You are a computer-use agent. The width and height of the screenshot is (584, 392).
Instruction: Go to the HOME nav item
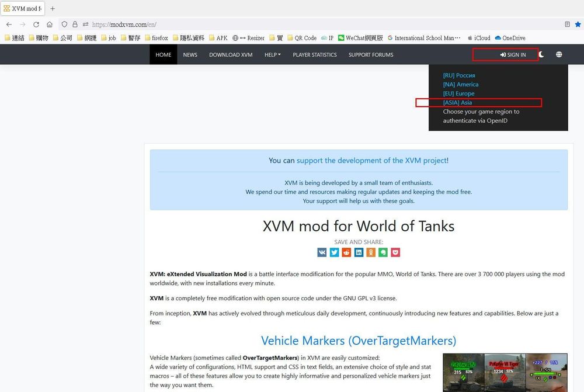click(163, 55)
